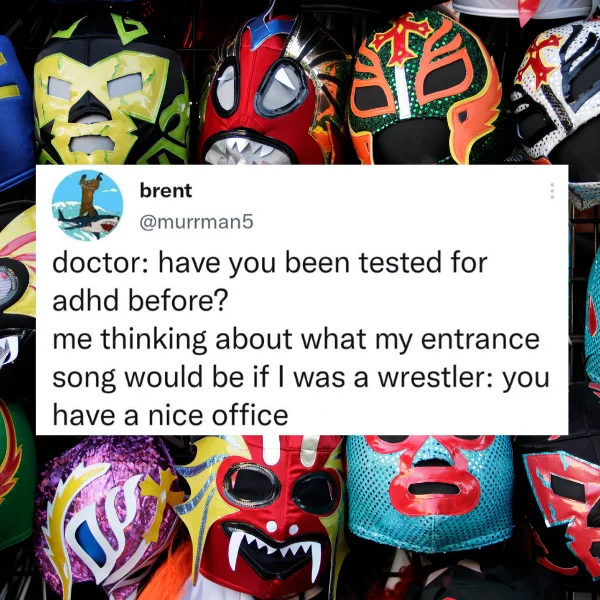Open the three-dot more options menu
This screenshot has width=600, height=600.
click(552, 191)
